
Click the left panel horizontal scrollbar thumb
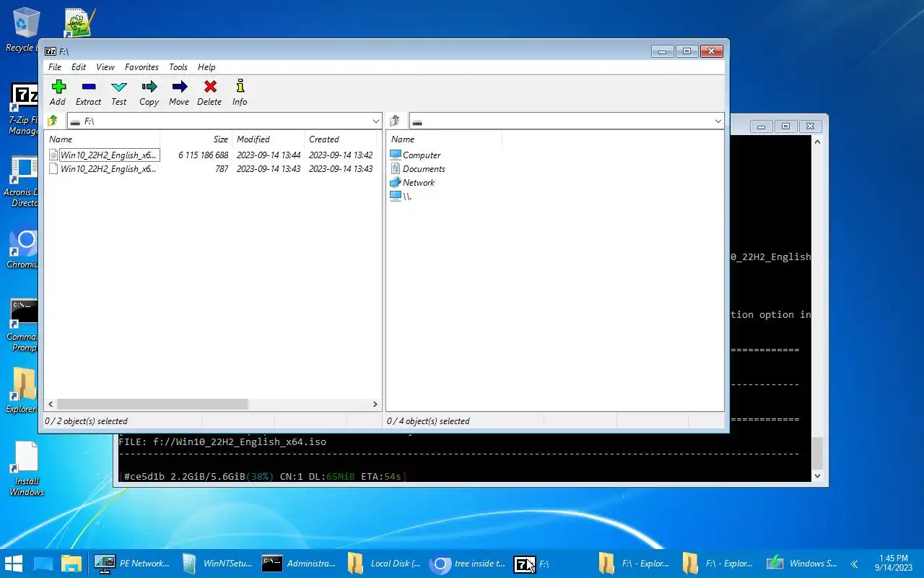click(152, 405)
